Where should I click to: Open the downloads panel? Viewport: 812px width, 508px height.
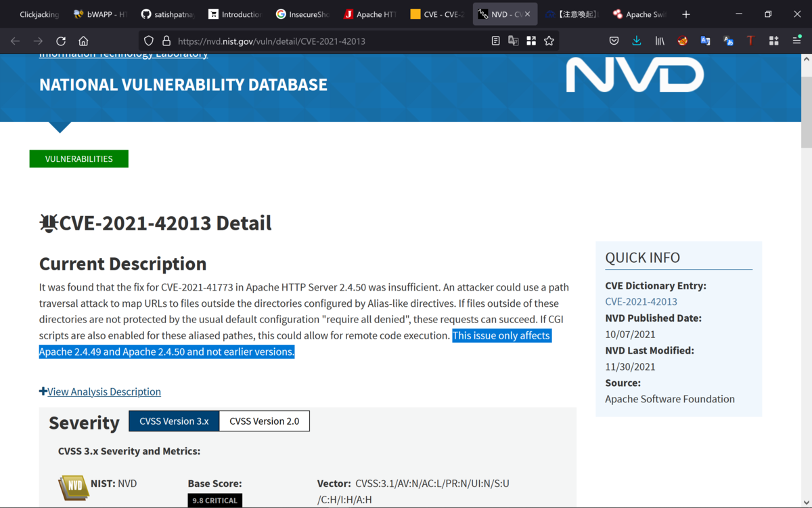click(x=637, y=41)
